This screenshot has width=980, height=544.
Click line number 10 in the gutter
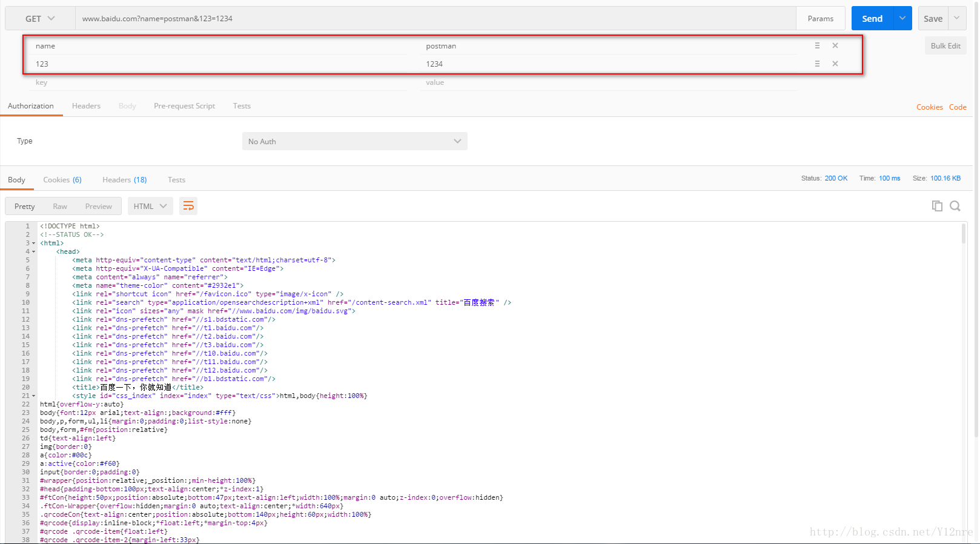(25, 303)
